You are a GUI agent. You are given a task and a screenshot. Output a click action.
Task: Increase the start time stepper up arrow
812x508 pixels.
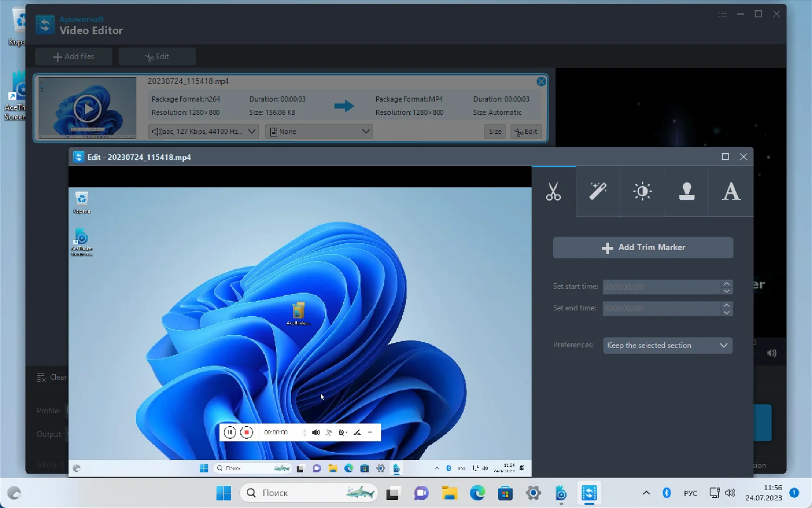click(x=727, y=283)
